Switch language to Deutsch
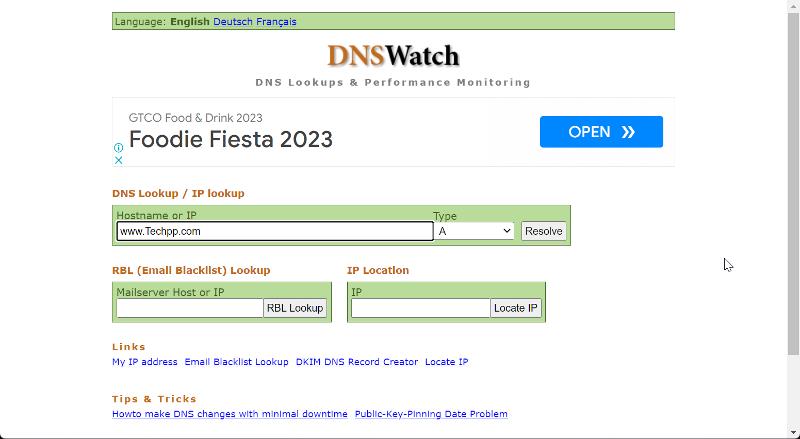This screenshot has height=439, width=800. tap(232, 21)
